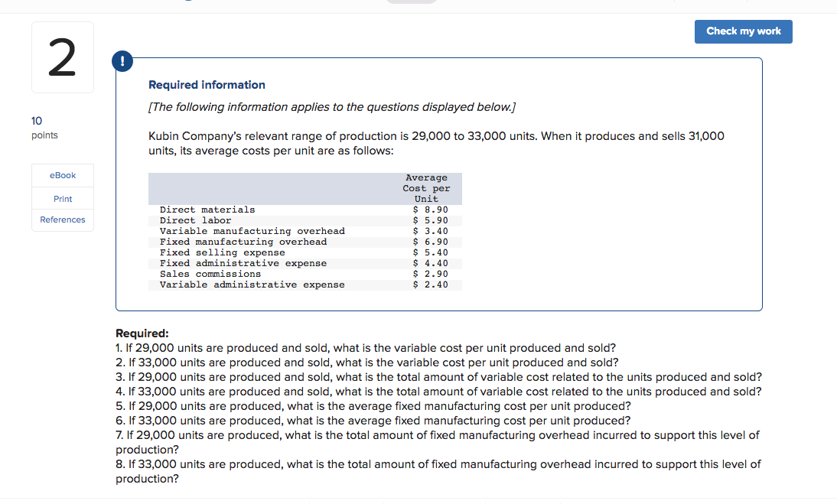Click the $ 3.40 cost value
837x504 pixels.
[x=430, y=231]
